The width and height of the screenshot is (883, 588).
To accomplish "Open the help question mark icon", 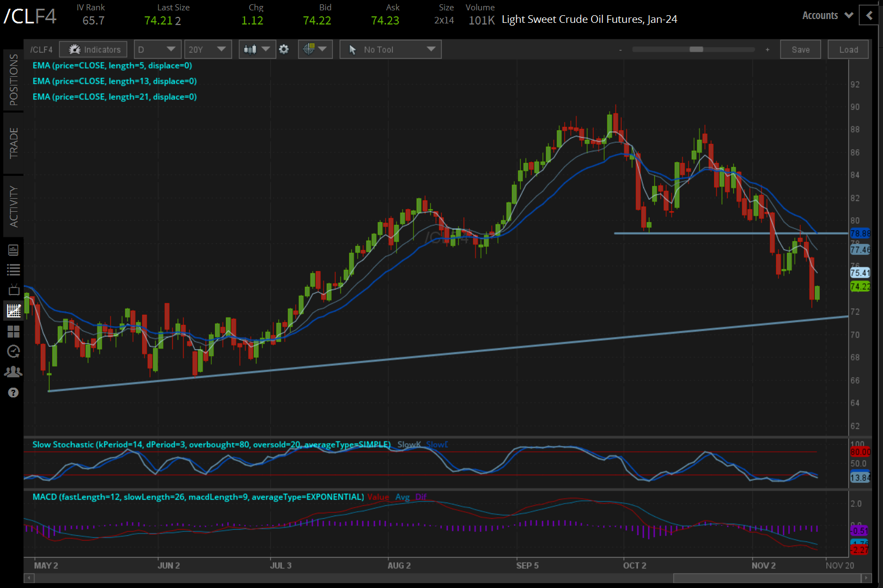I will click(13, 393).
